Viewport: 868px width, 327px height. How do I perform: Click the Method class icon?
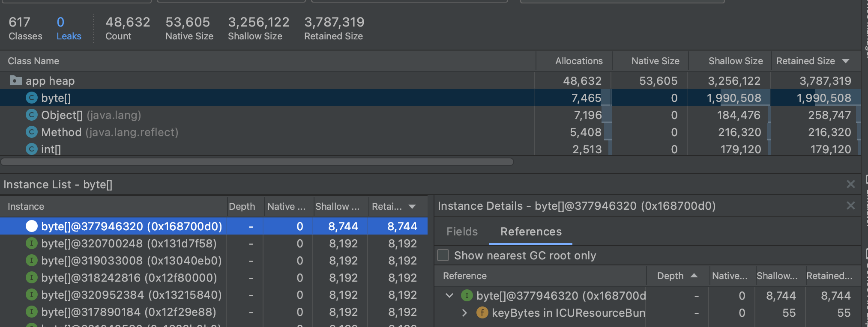pyautogui.click(x=31, y=132)
